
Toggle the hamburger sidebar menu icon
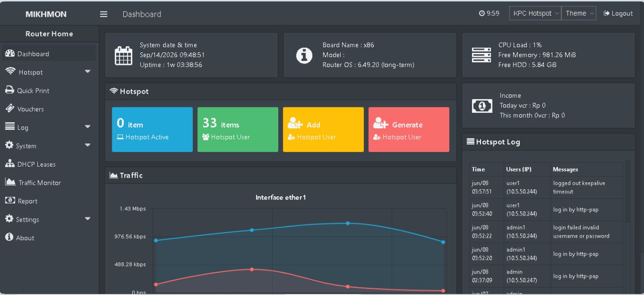(x=104, y=14)
